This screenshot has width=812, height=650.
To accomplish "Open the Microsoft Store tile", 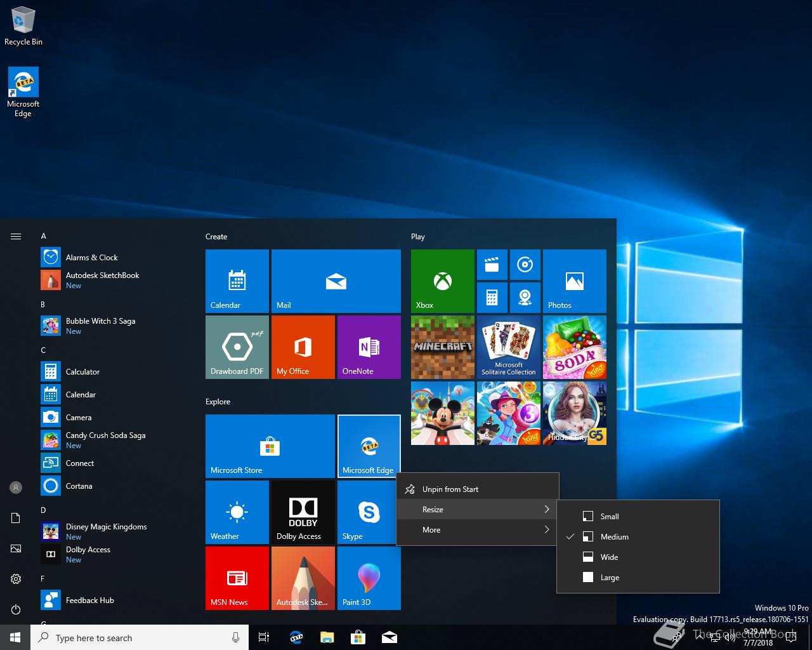I will 270,446.
